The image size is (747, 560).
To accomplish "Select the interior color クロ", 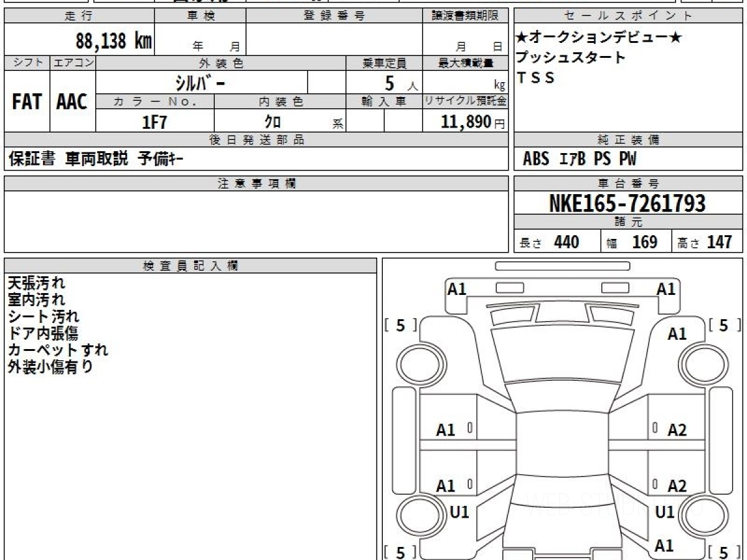I will click(x=273, y=121).
